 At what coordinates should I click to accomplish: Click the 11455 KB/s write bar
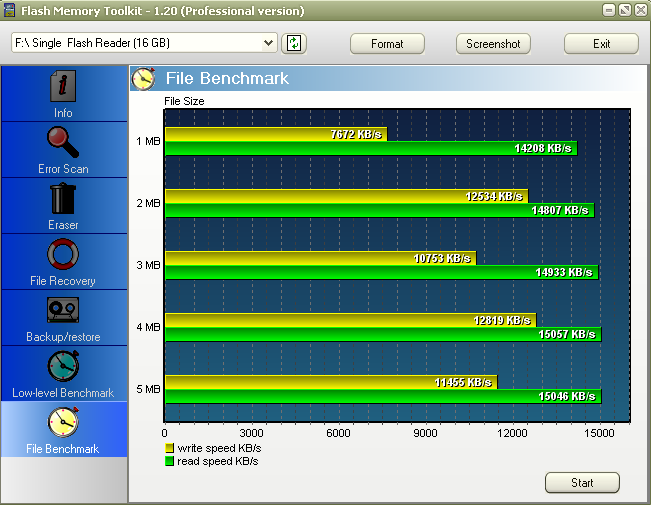tap(331, 382)
